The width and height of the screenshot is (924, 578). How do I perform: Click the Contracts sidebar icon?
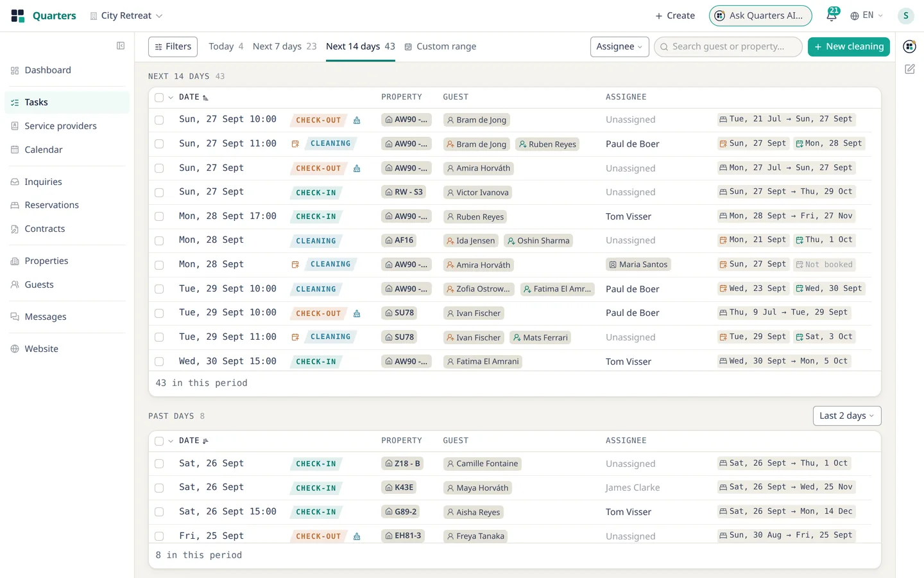[15, 229]
